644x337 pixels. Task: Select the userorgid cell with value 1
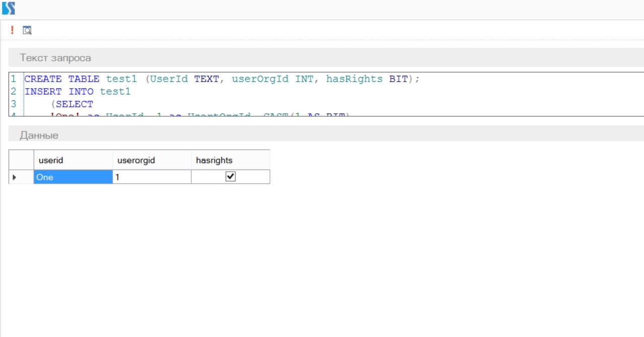click(x=151, y=177)
